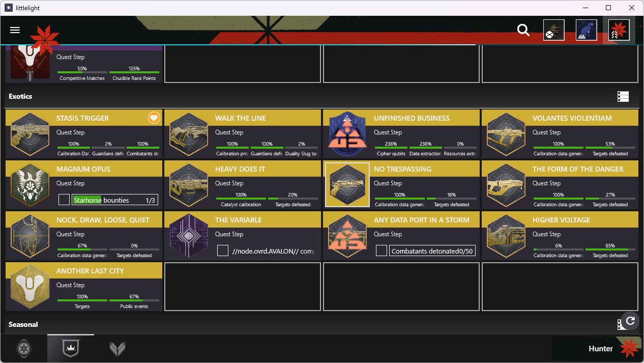This screenshot has height=363, width=644.
Task: Select the HIGHER VOLTAGE quest title
Action: pos(562,220)
